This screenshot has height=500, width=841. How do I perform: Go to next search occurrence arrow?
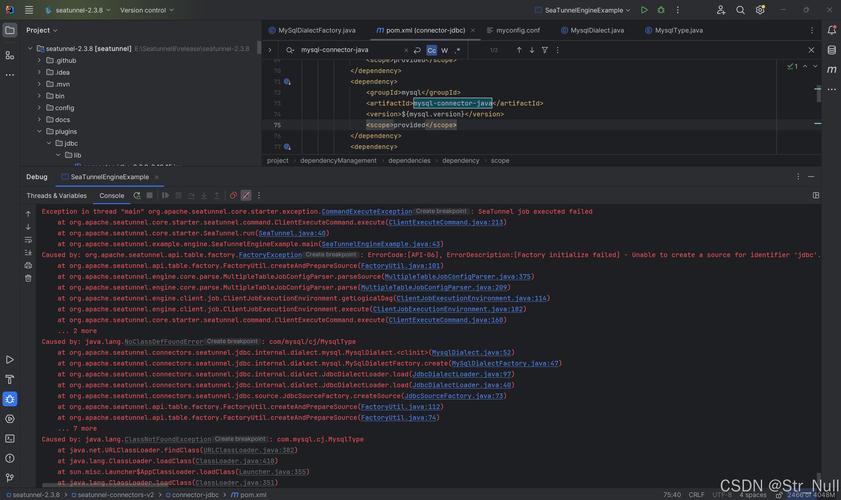pos(532,50)
